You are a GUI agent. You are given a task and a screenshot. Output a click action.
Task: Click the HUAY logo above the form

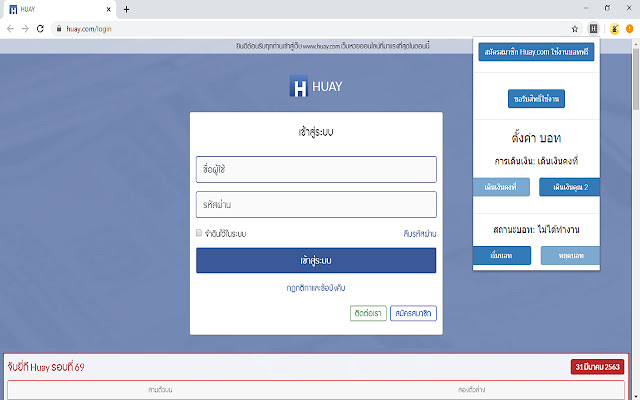pyautogui.click(x=316, y=86)
